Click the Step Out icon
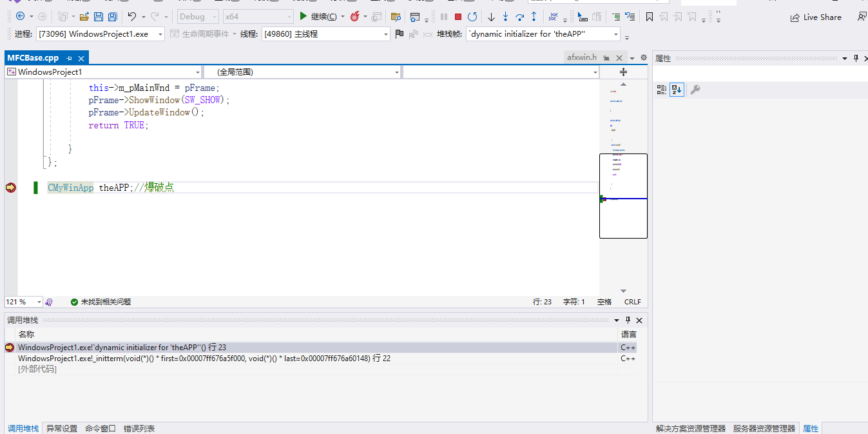This screenshot has width=868, height=434. click(534, 17)
